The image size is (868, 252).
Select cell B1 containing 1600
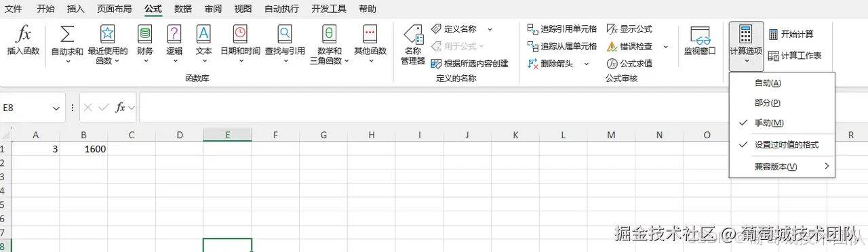point(83,149)
